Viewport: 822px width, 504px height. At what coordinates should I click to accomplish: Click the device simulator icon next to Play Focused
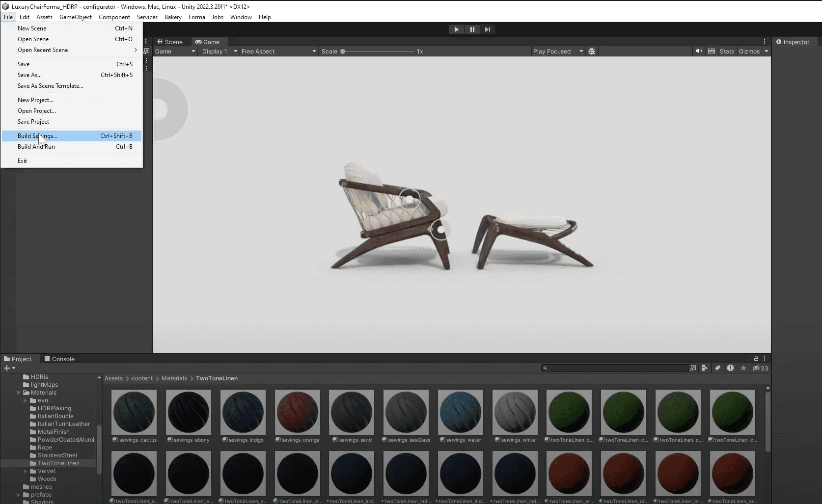pyautogui.click(x=592, y=51)
